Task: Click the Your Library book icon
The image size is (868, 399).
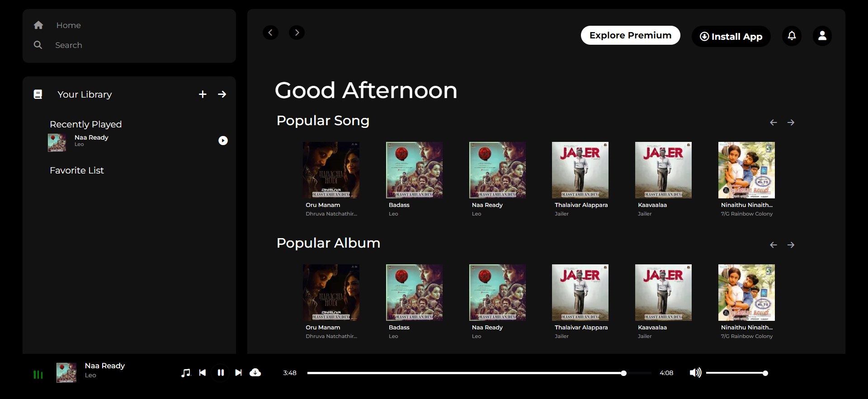Action: (38, 94)
